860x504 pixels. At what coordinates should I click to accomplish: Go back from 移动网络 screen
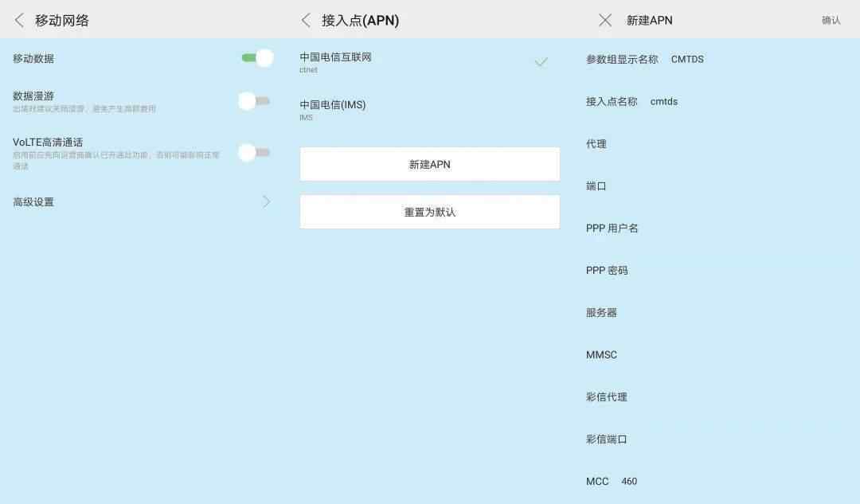coord(20,21)
